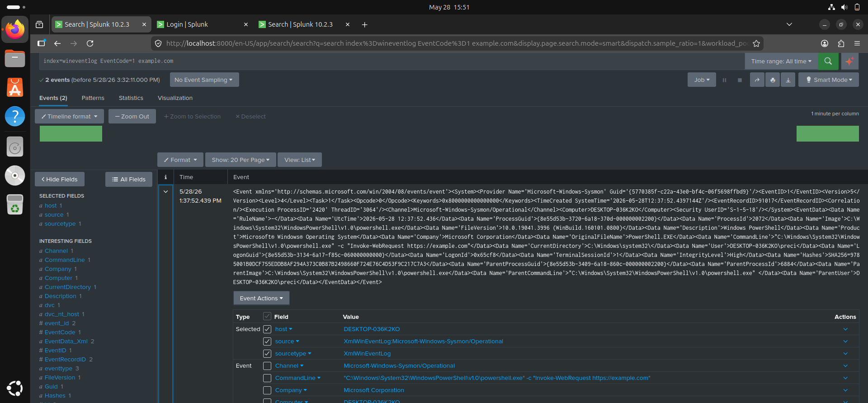Open the Job dropdown menu
Image resolution: width=868 pixels, height=403 pixels.
pyautogui.click(x=702, y=80)
